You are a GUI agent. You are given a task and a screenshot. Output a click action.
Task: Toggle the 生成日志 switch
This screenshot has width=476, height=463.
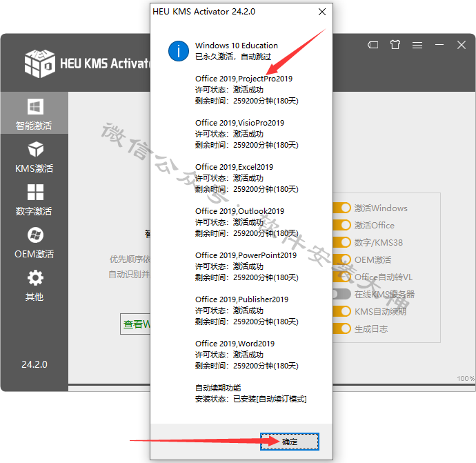tap(342, 329)
